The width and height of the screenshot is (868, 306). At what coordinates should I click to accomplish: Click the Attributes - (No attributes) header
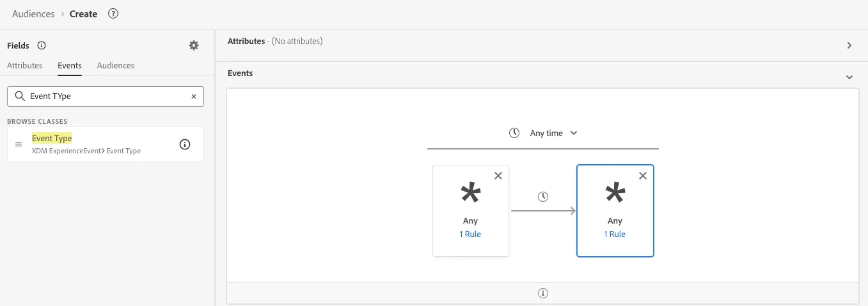tap(275, 41)
